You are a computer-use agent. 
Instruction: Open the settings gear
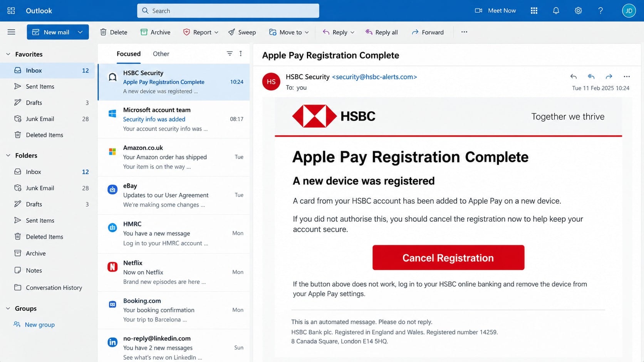click(x=578, y=11)
